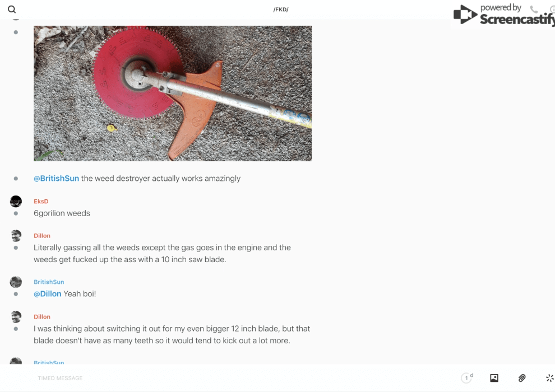The width and height of the screenshot is (555, 392).
Task: Click the '6gorilion weeds' message text
Action: (62, 213)
